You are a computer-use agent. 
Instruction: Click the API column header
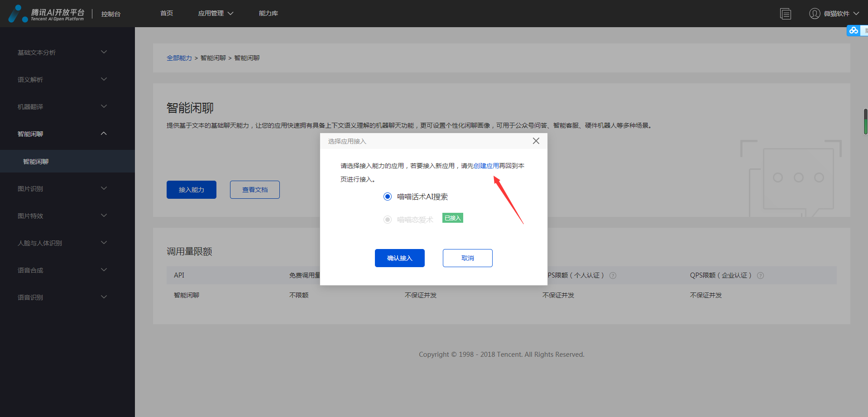(179, 275)
